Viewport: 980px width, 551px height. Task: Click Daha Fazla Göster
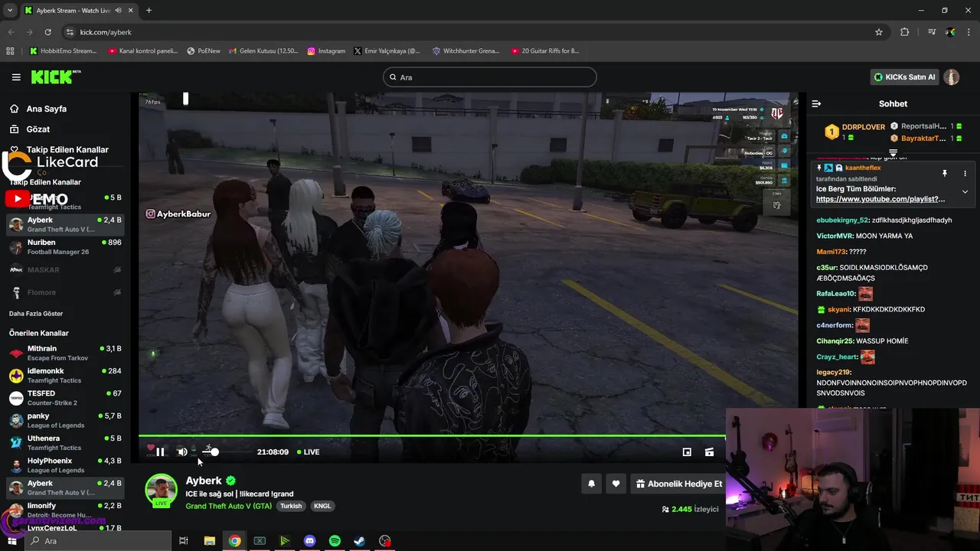click(36, 314)
